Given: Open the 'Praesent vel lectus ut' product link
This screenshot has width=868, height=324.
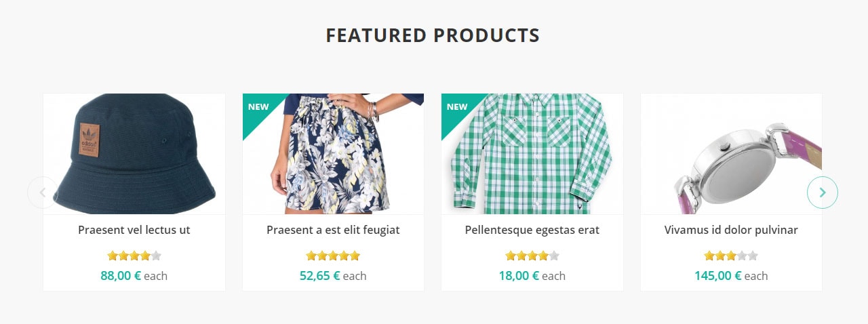Looking at the screenshot, I should click(134, 230).
